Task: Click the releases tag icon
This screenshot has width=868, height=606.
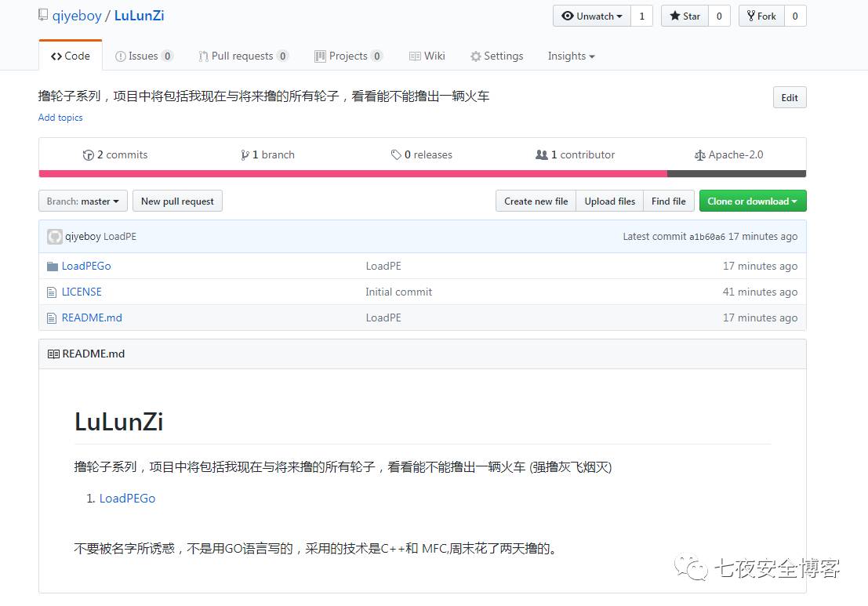Action: (x=396, y=155)
